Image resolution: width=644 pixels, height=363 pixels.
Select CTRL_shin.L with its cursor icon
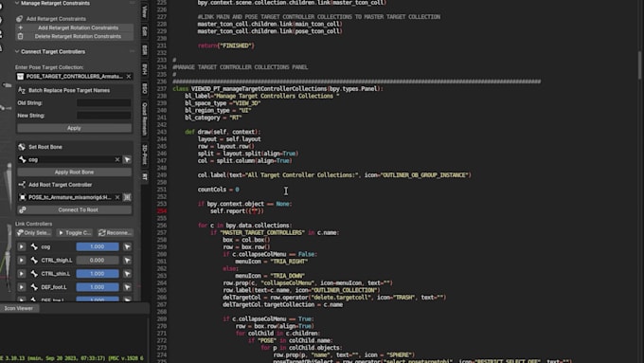coord(127,274)
